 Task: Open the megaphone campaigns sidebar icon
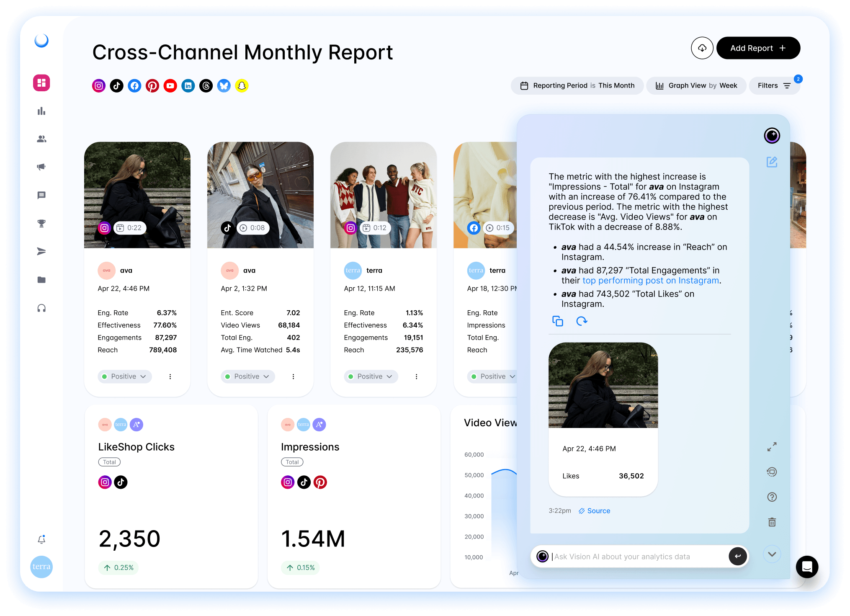click(41, 167)
